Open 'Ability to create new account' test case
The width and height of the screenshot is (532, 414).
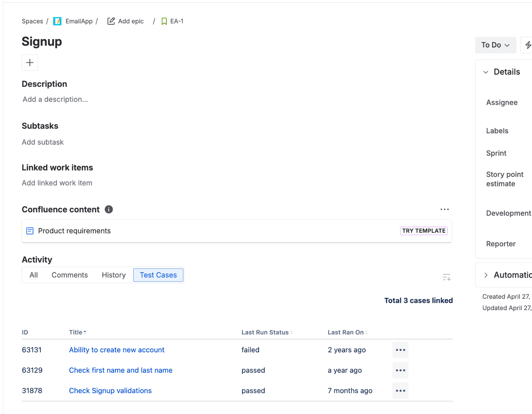tap(117, 350)
